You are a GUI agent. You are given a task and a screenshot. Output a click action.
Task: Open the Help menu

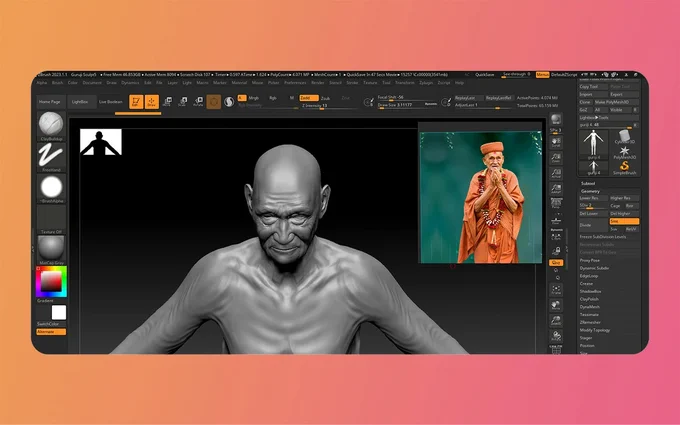(459, 83)
